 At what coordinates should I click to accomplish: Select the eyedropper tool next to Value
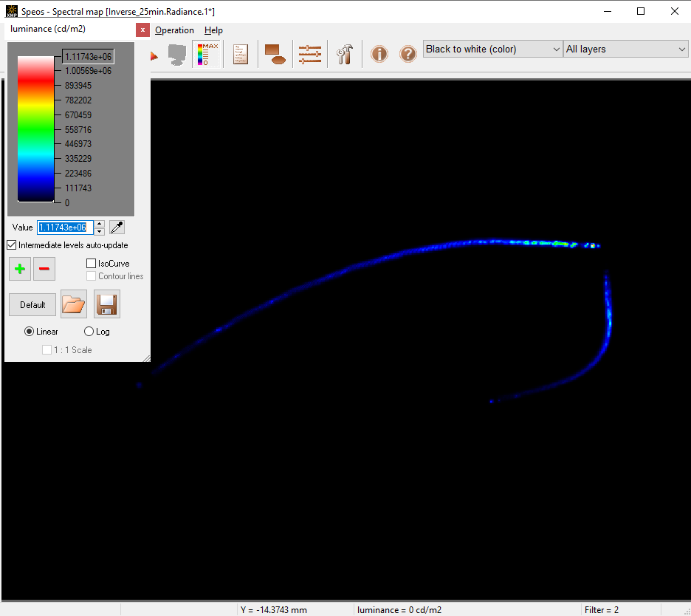[x=117, y=227]
